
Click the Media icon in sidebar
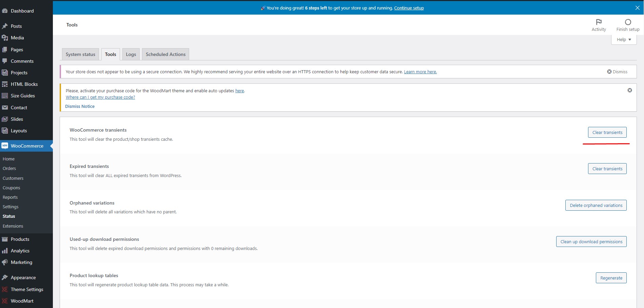click(5, 38)
